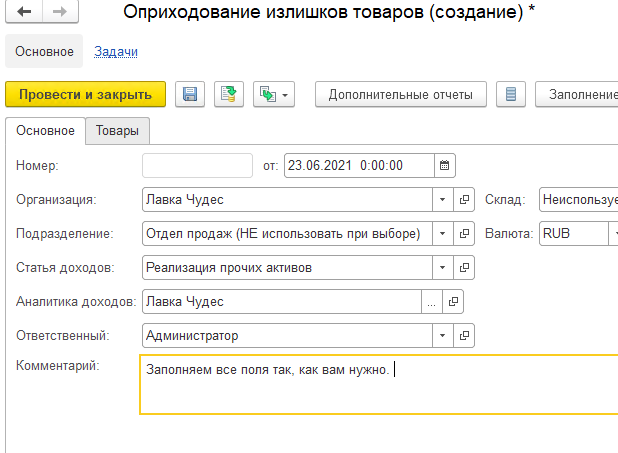Click the ellipsis chooser for Аналитика доходов

point(432,302)
